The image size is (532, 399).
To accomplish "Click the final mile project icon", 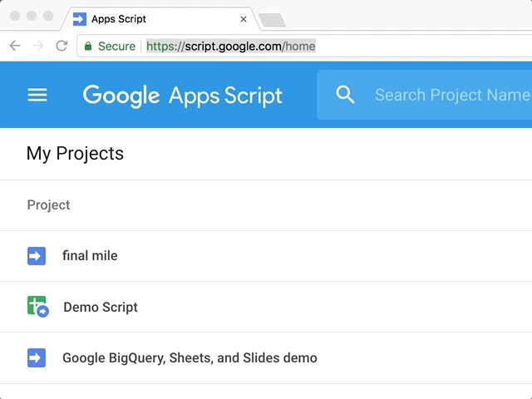I will 37,256.
